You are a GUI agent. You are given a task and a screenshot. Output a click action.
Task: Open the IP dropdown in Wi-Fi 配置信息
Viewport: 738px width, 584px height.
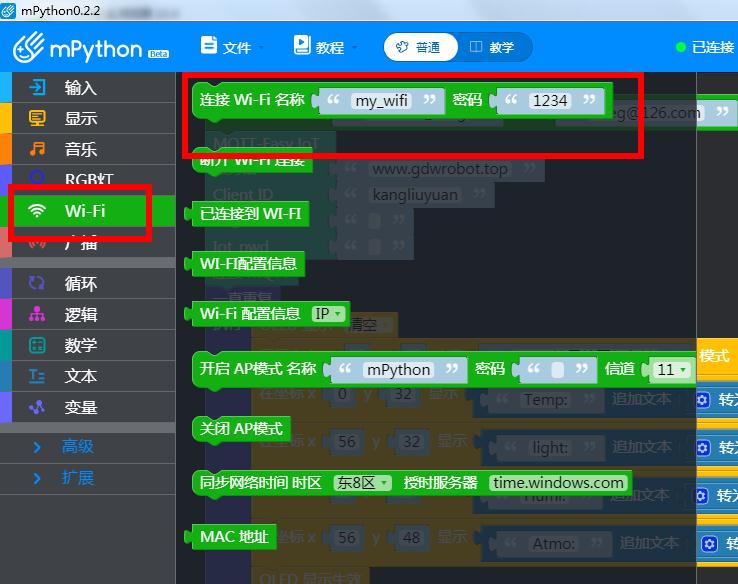(x=329, y=314)
